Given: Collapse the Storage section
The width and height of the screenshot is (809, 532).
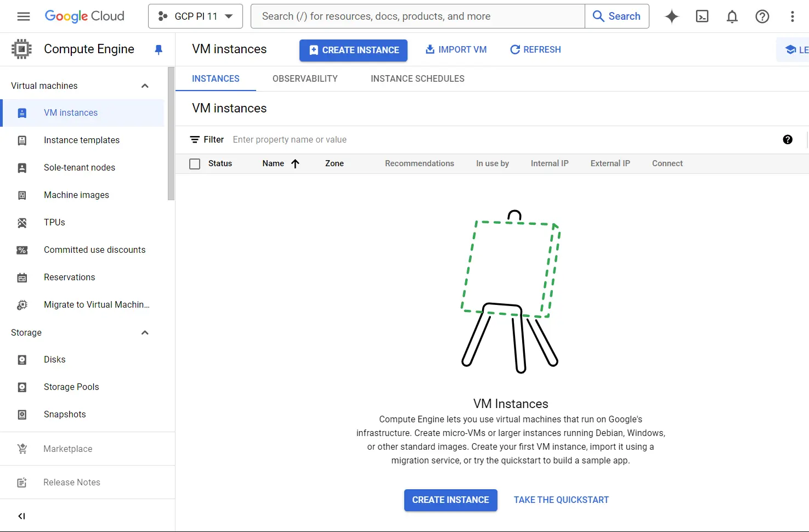Looking at the screenshot, I should point(145,333).
